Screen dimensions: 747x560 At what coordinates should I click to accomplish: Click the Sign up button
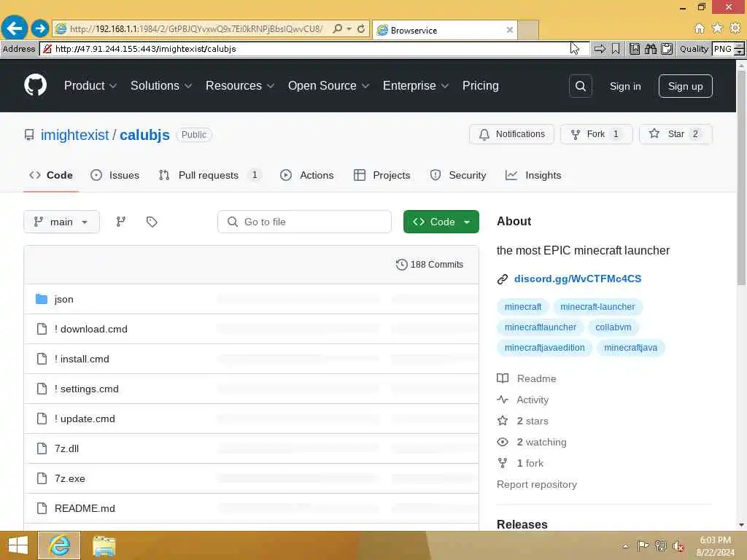coord(685,86)
